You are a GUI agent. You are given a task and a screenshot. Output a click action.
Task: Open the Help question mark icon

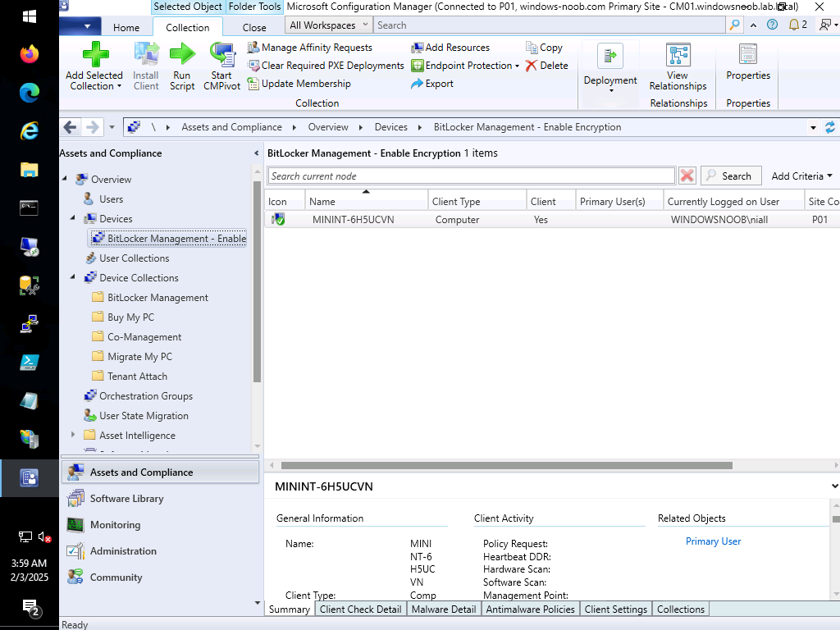772,25
